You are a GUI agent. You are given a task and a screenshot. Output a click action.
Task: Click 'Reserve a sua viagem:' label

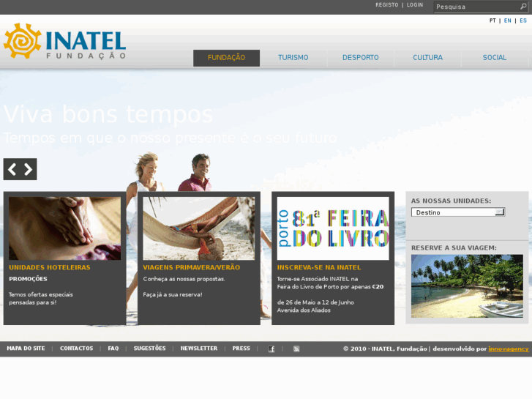[454, 248]
